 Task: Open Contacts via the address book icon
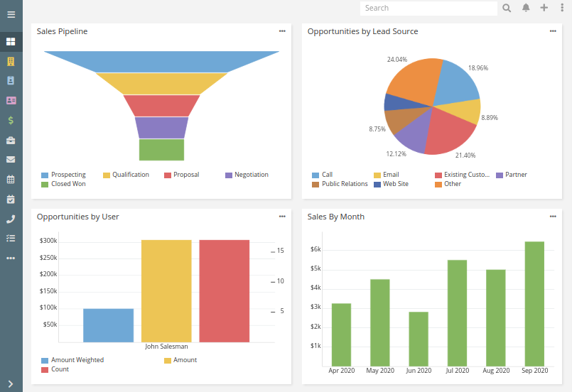(x=11, y=80)
